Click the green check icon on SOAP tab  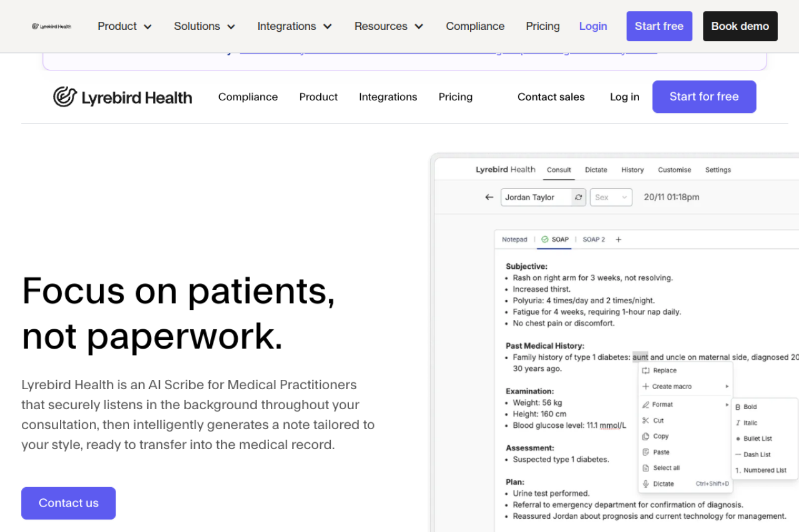coord(545,239)
